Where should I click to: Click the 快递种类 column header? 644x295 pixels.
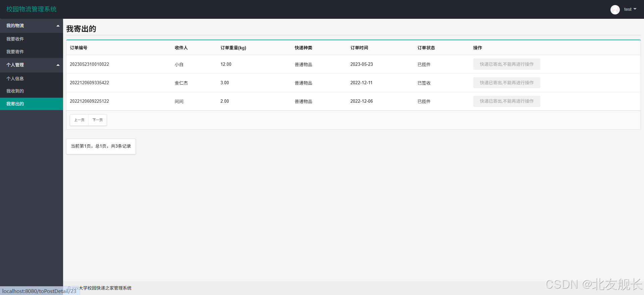303,48
